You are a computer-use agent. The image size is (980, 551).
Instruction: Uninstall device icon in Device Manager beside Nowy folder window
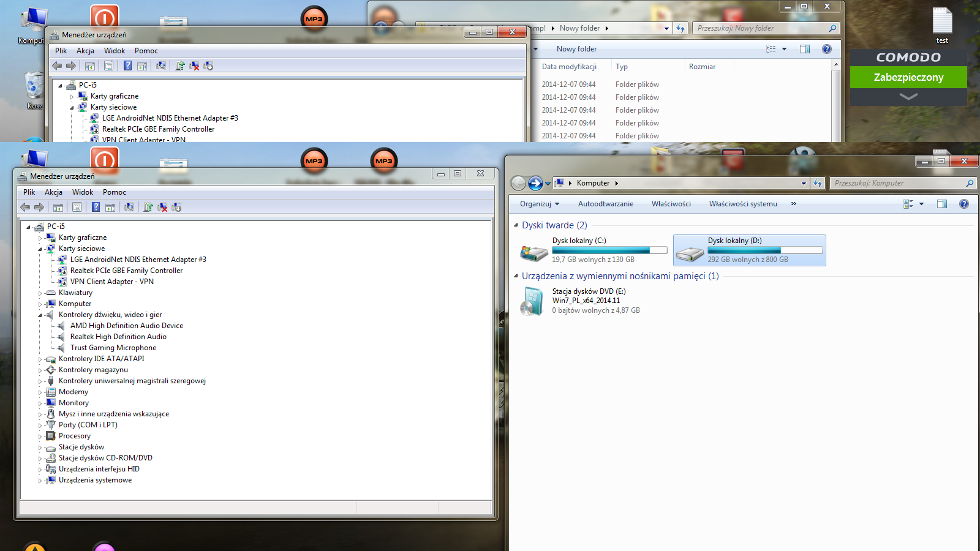[194, 66]
